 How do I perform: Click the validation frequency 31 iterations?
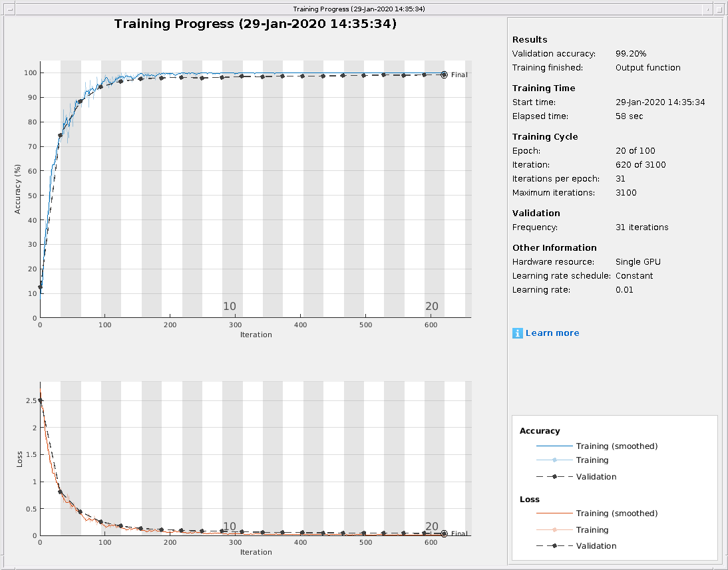pyautogui.click(x=642, y=227)
